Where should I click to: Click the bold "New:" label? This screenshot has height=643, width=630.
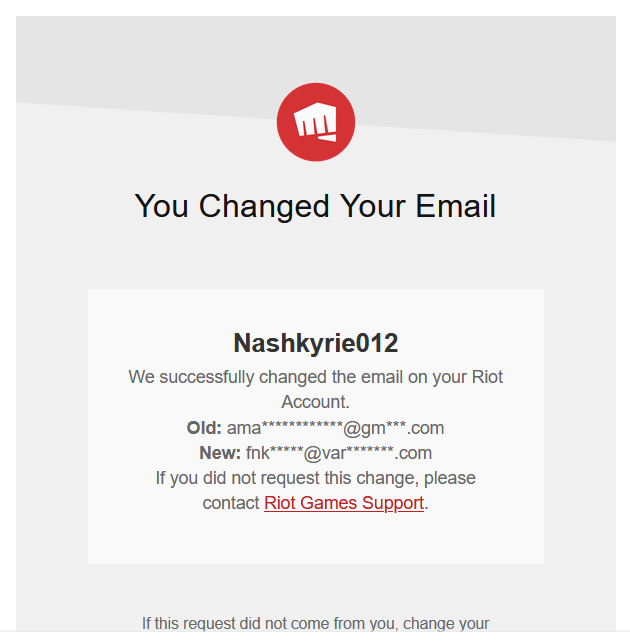pos(220,453)
